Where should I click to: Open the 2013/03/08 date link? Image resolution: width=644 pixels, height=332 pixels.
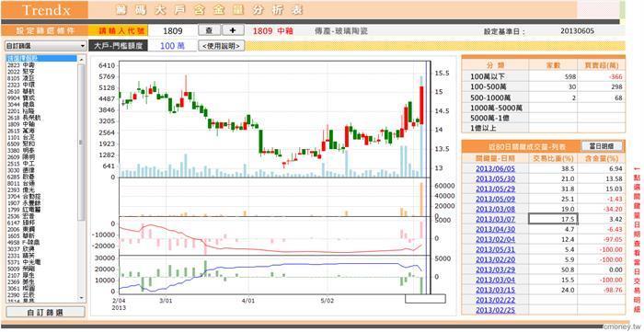495,210
